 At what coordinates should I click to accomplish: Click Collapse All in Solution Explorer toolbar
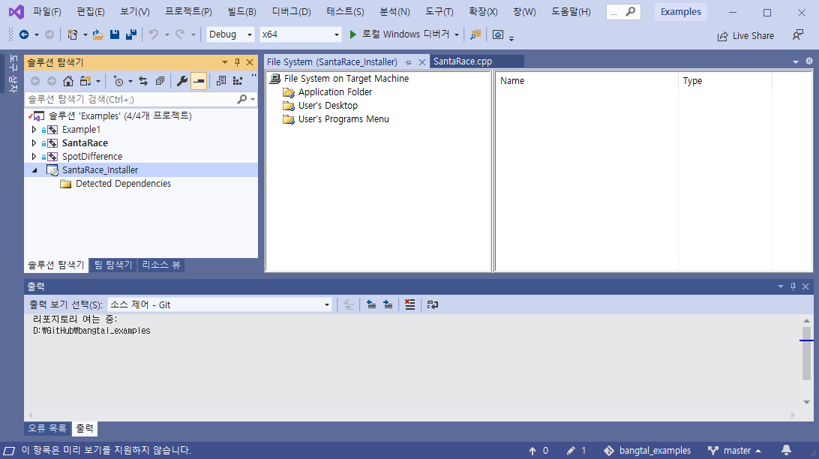point(160,81)
